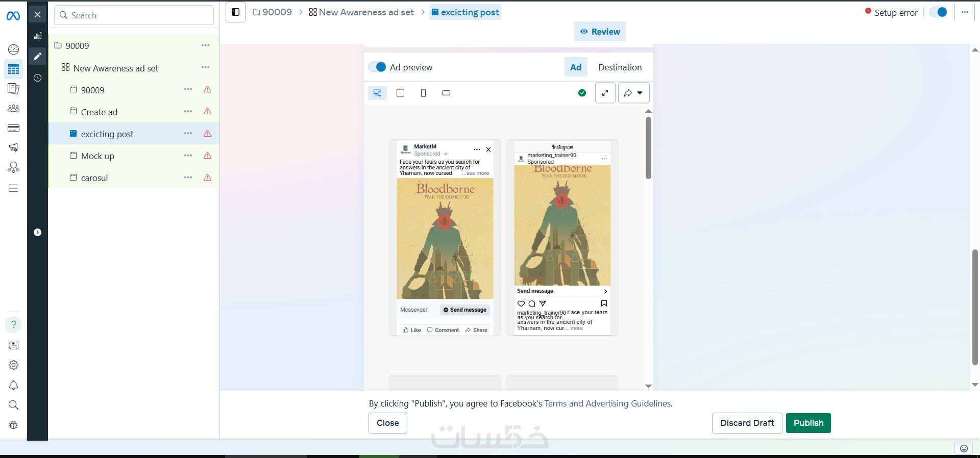Screen dimensions: 980x458
Task: Click the bug report icon in sidebar
Action: (x=14, y=425)
